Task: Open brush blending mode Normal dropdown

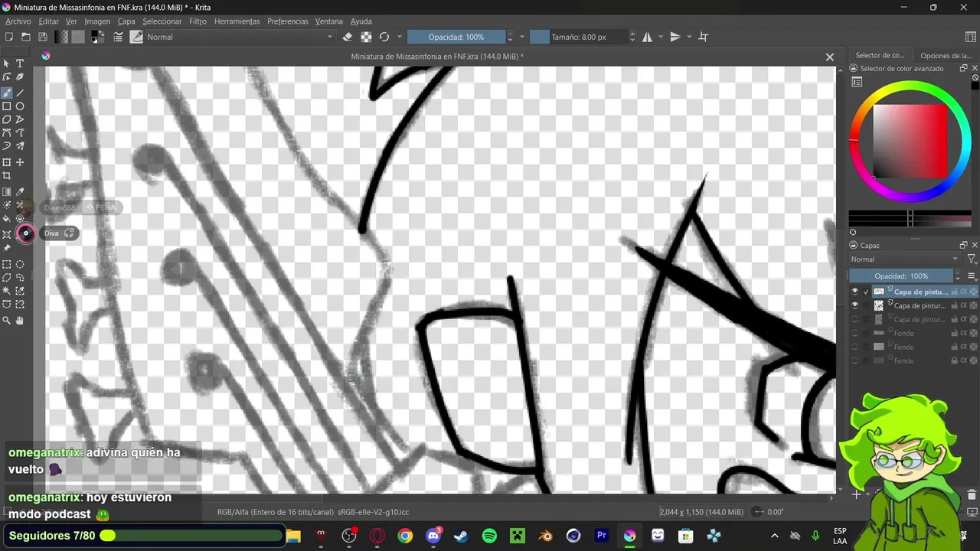Action: [240, 37]
